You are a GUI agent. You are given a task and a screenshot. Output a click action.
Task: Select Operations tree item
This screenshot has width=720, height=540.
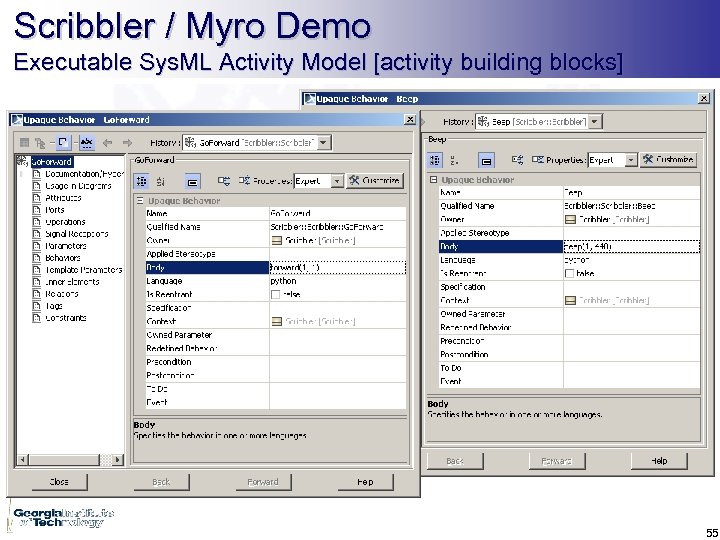(65, 222)
